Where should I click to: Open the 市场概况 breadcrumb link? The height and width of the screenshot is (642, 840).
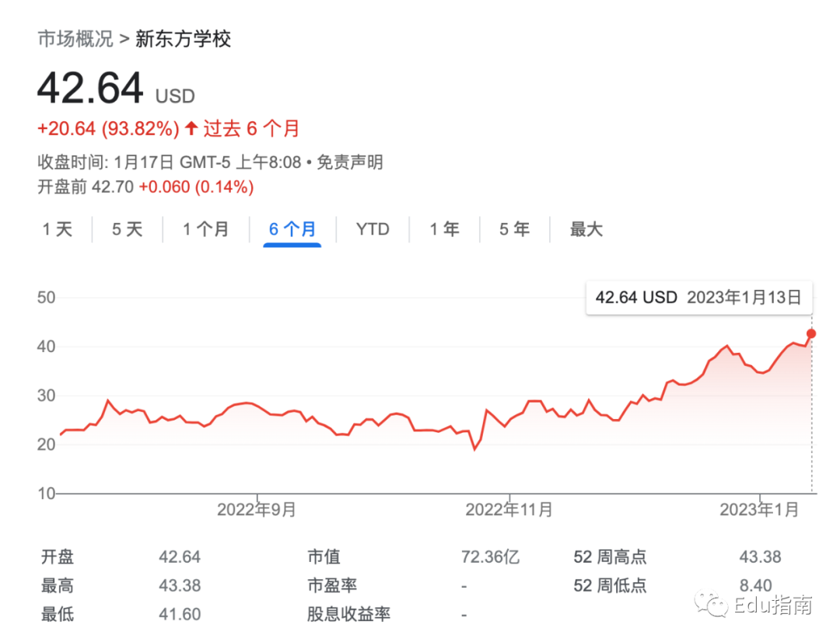75,39
